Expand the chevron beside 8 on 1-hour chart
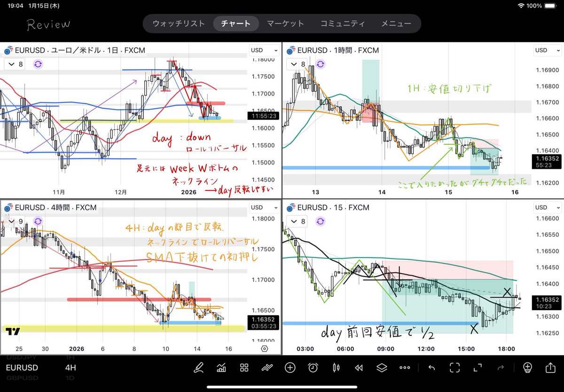The height and width of the screenshot is (392, 564). [x=294, y=64]
